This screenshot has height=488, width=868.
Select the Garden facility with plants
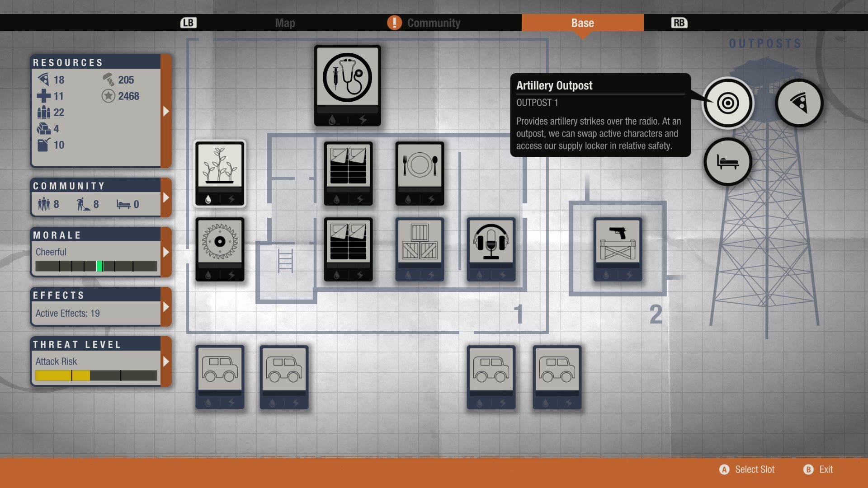point(220,173)
